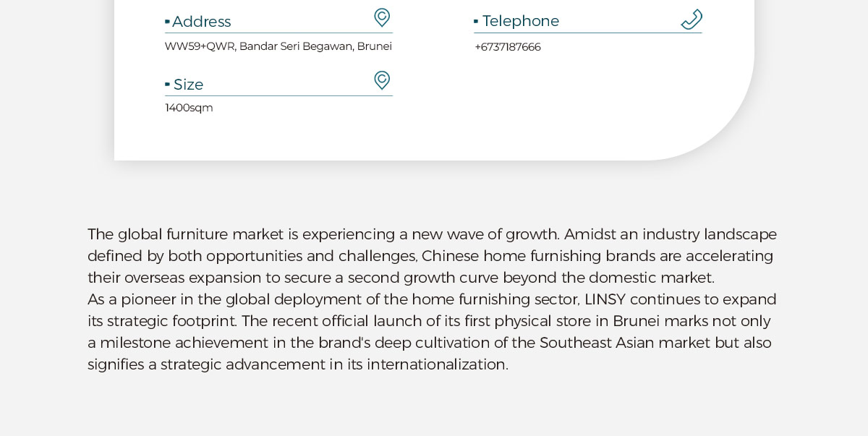Image resolution: width=868 pixels, height=436 pixels.
Task: Click the square bullet before Address
Action: (x=167, y=22)
